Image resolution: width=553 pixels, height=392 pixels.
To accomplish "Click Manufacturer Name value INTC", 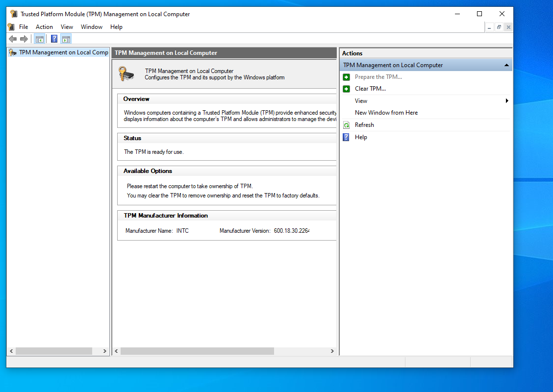I will [182, 231].
